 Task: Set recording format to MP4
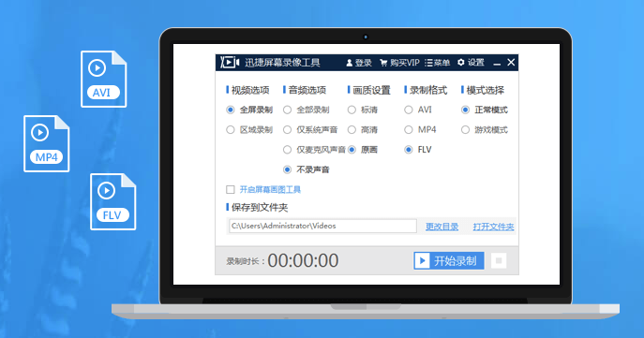pyautogui.click(x=409, y=130)
